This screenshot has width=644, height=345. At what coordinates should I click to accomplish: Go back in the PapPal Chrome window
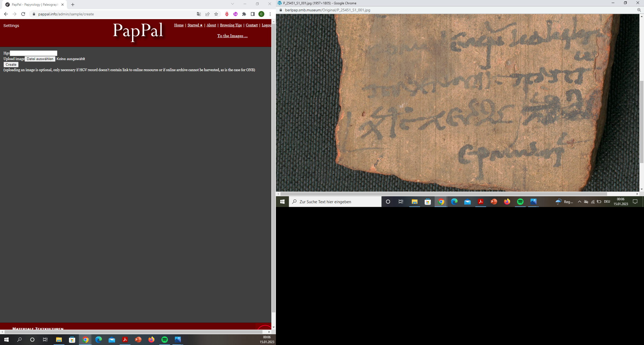6,14
